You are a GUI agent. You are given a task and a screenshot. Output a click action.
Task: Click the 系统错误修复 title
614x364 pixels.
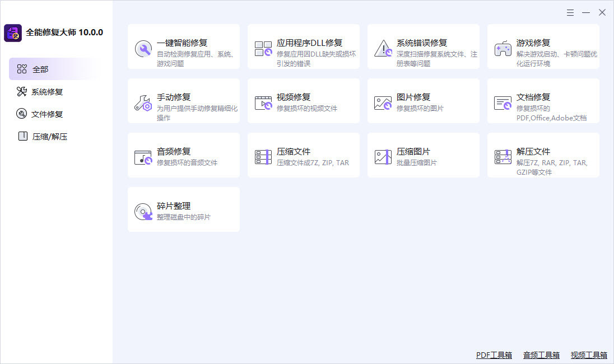point(422,43)
